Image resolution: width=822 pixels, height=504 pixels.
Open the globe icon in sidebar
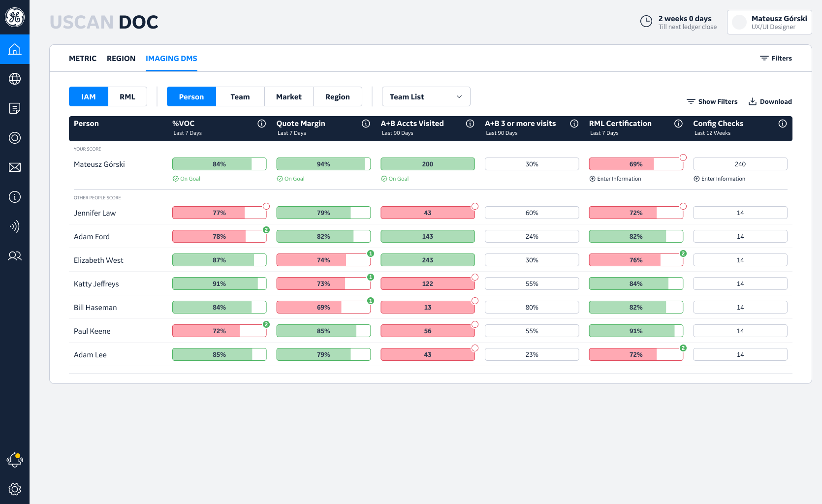coord(15,79)
